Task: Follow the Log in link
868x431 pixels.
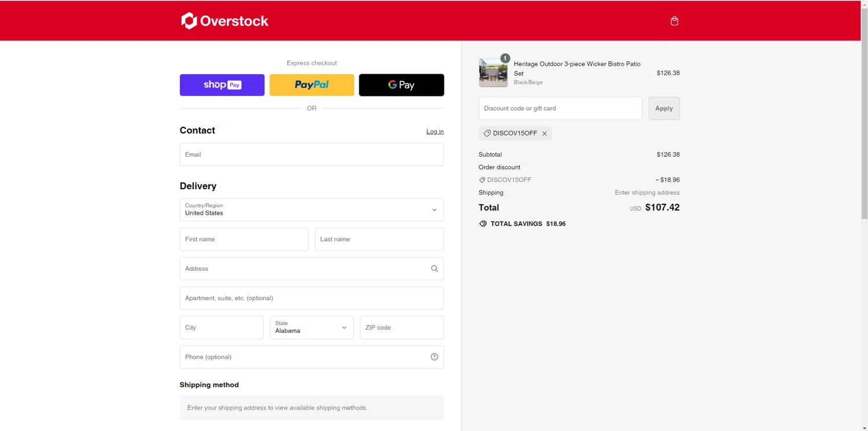Action: click(x=435, y=131)
